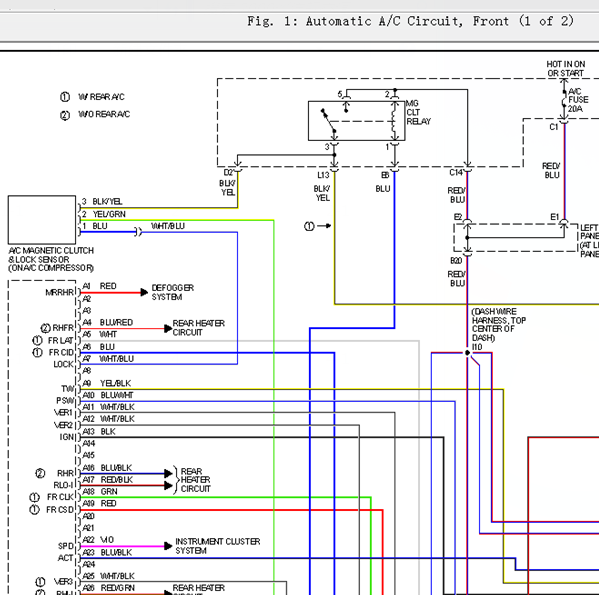Click the A1 RED wire label
The height and width of the screenshot is (595, 599).
[x=100, y=286]
